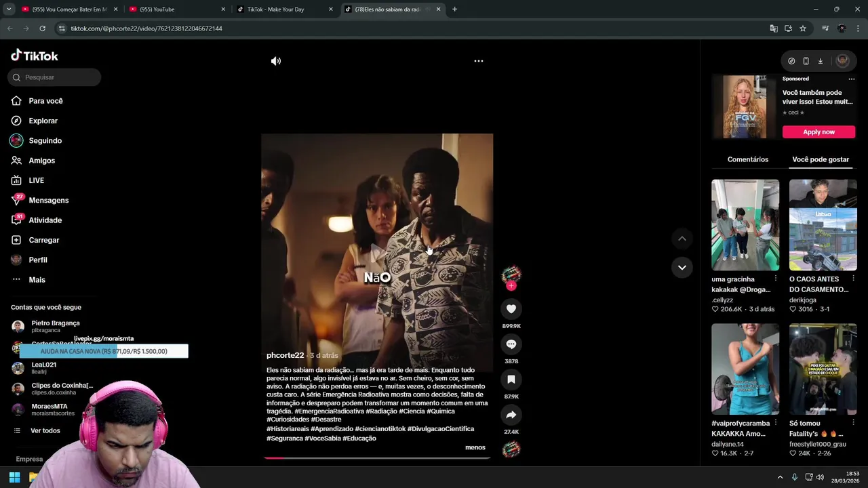Click the TikTok logo
This screenshot has height=488, width=868.
coord(35,56)
